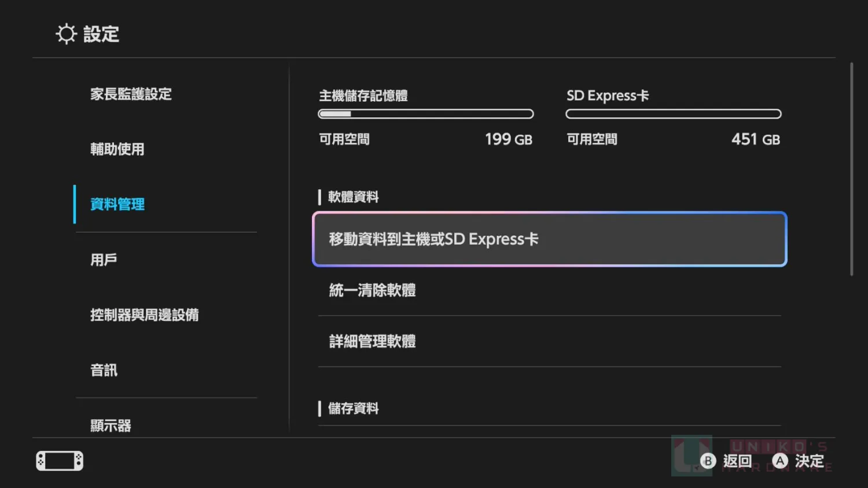Click the 主機儲存記憶體 storage usage bar
The height and width of the screenshot is (488, 868).
point(426,114)
